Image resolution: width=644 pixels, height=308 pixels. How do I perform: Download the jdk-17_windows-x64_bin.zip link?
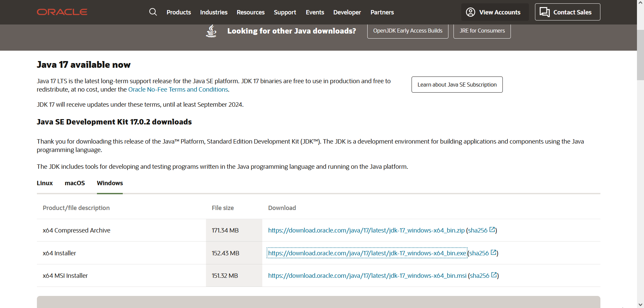(366, 230)
